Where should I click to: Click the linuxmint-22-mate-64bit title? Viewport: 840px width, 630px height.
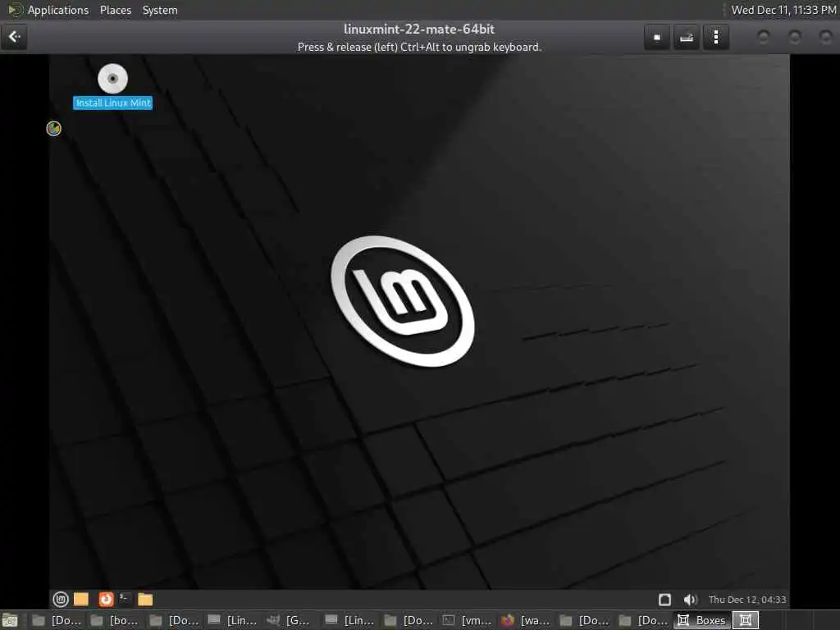coord(419,29)
